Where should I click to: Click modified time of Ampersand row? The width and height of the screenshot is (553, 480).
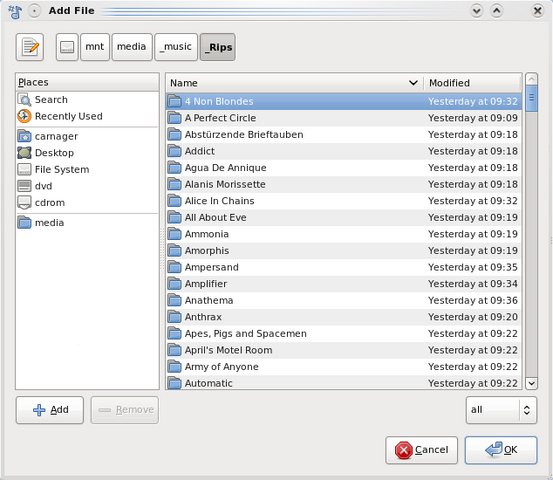(473, 267)
